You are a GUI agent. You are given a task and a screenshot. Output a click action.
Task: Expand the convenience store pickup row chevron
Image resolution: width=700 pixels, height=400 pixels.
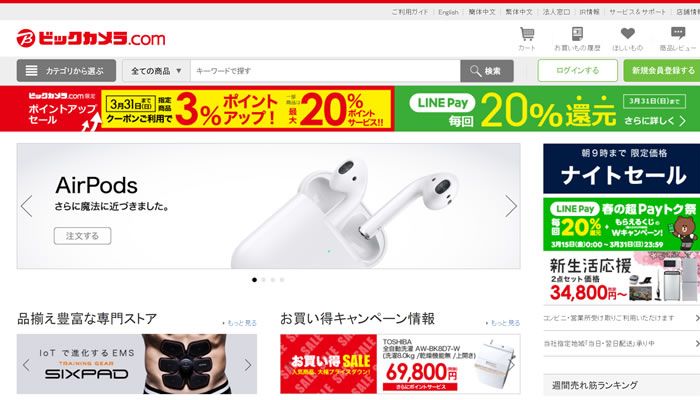click(697, 318)
